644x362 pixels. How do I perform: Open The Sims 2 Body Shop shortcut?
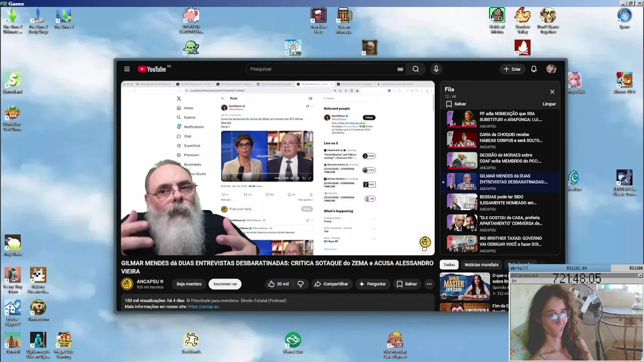(38, 21)
